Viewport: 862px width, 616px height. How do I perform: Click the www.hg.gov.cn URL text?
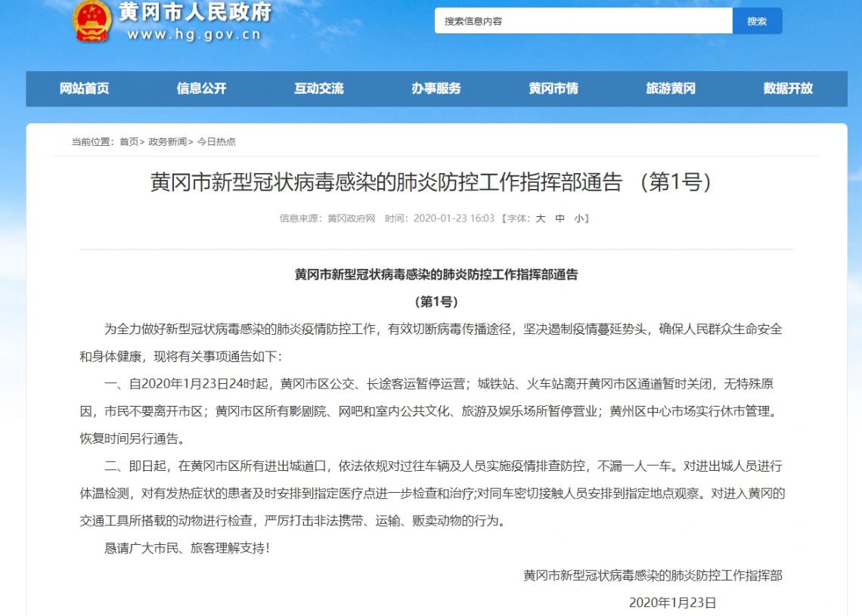click(194, 35)
